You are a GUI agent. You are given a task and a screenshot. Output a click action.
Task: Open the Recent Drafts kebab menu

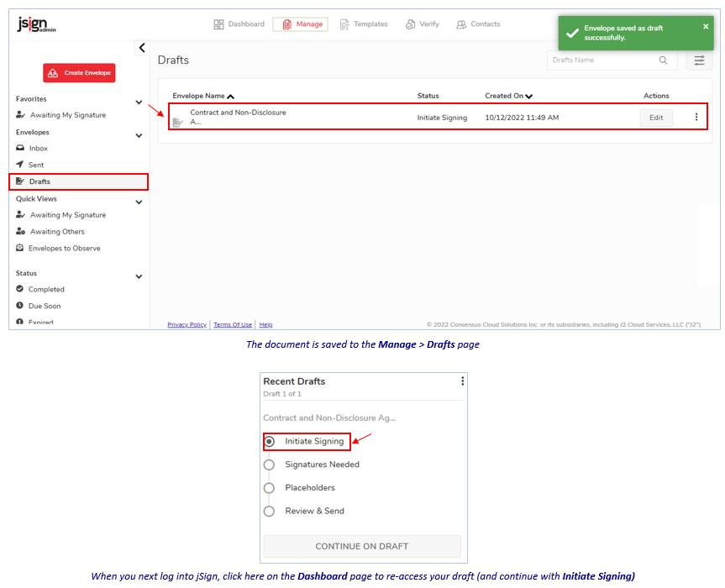pos(462,381)
